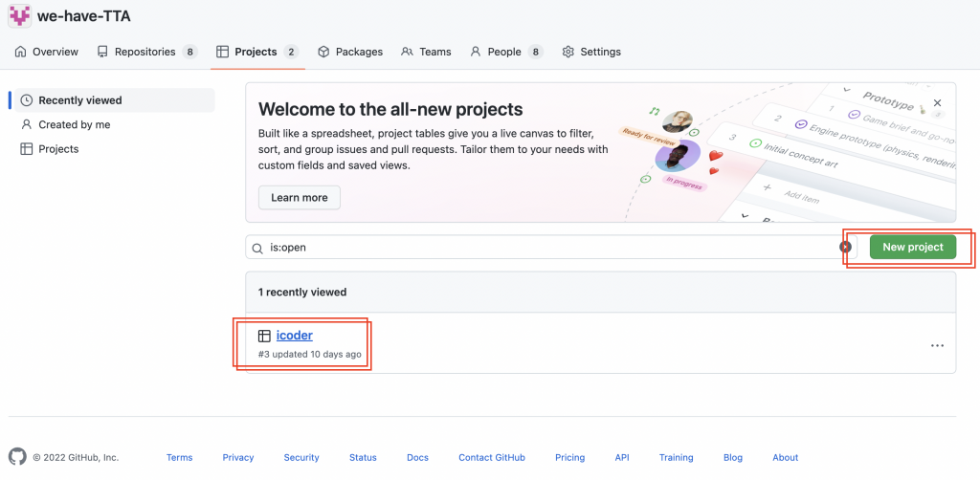Close the welcome banner with X
980x480 pixels.
coord(937,102)
